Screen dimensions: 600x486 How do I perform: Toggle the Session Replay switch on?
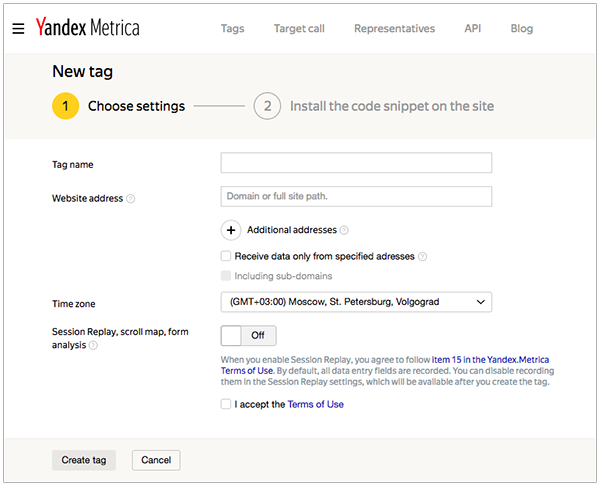248,336
